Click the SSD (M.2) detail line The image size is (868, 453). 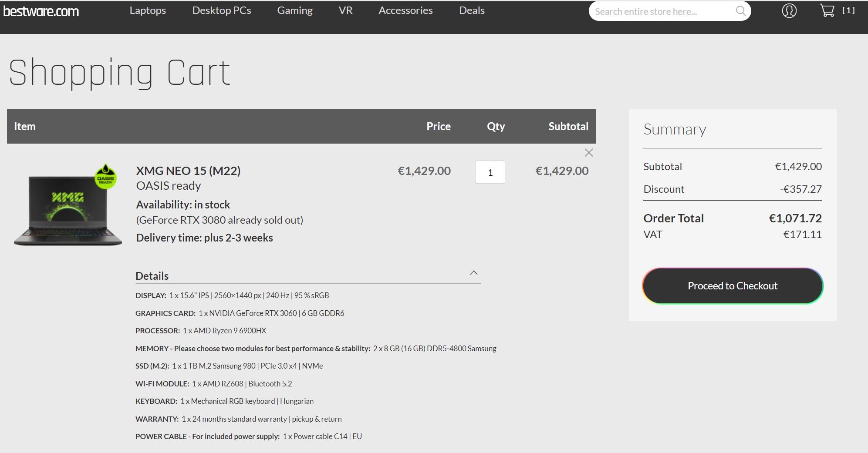pos(229,366)
